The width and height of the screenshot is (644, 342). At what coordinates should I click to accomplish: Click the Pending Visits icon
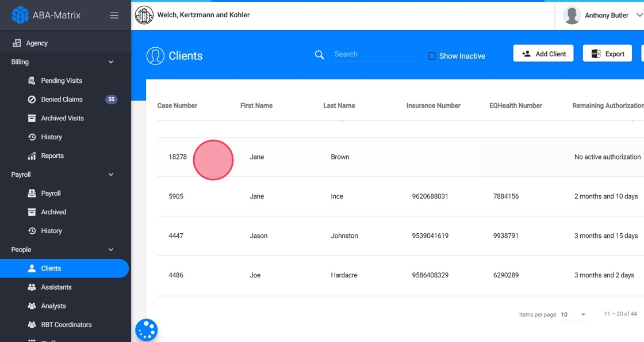tap(32, 81)
